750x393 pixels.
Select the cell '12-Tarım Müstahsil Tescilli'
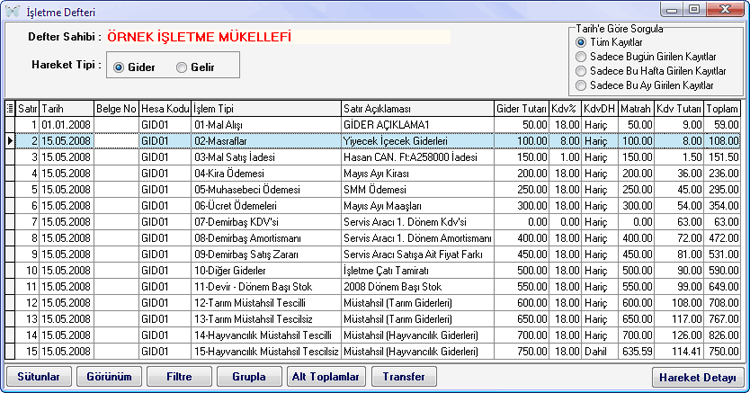click(266, 303)
